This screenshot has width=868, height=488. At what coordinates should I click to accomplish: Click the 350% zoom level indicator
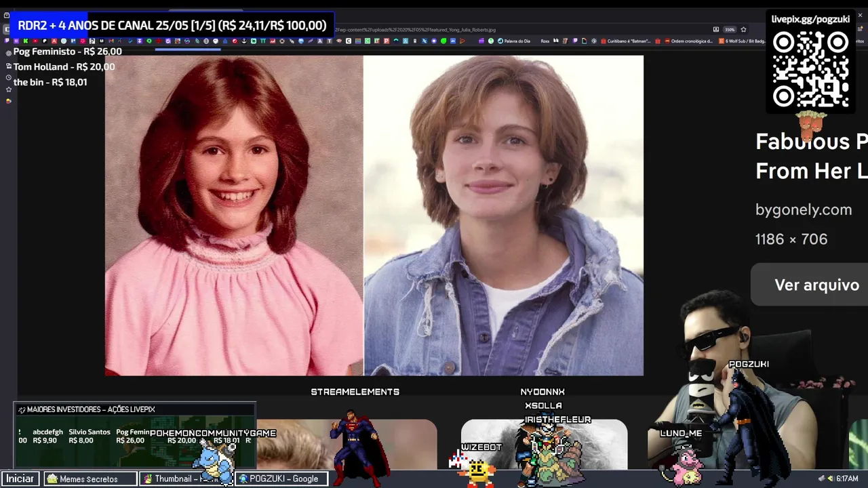(730, 30)
